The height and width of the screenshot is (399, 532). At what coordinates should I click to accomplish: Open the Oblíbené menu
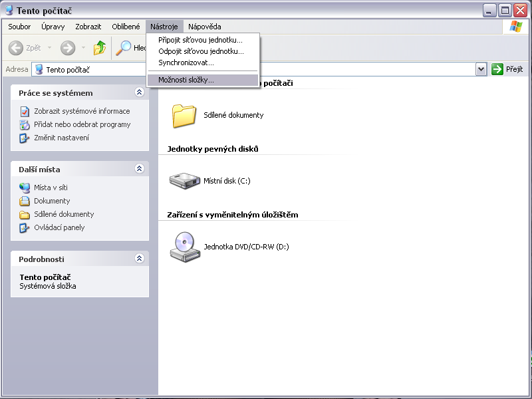[126, 27]
